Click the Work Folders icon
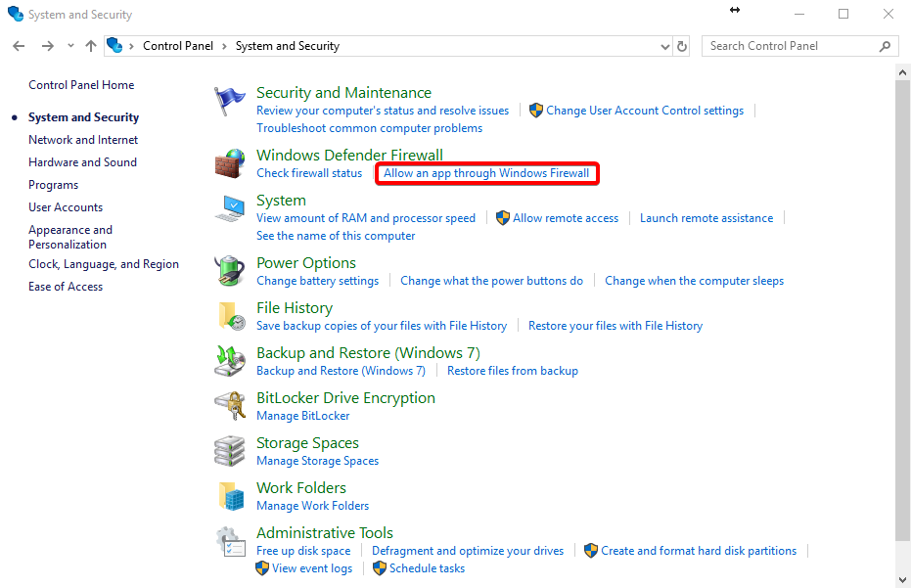The width and height of the screenshot is (911, 588). click(x=231, y=496)
